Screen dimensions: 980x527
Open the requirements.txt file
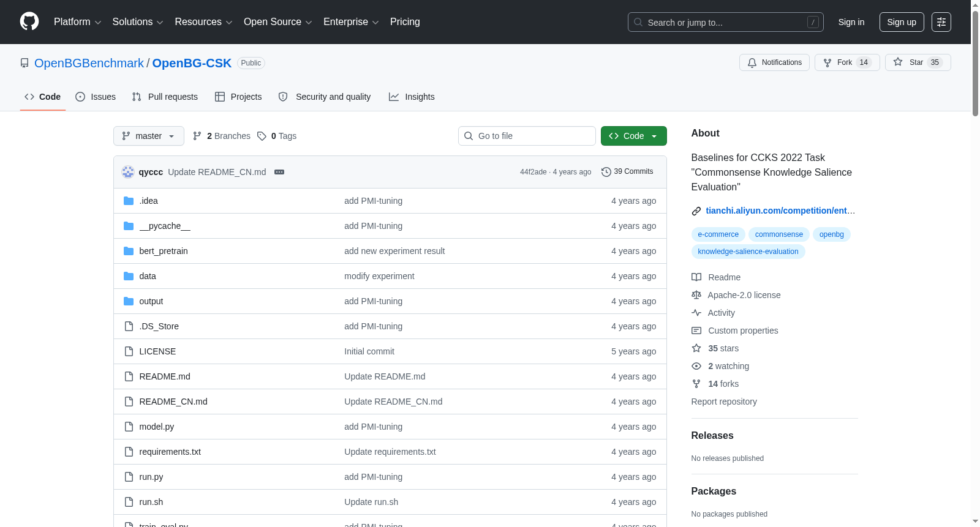(170, 452)
